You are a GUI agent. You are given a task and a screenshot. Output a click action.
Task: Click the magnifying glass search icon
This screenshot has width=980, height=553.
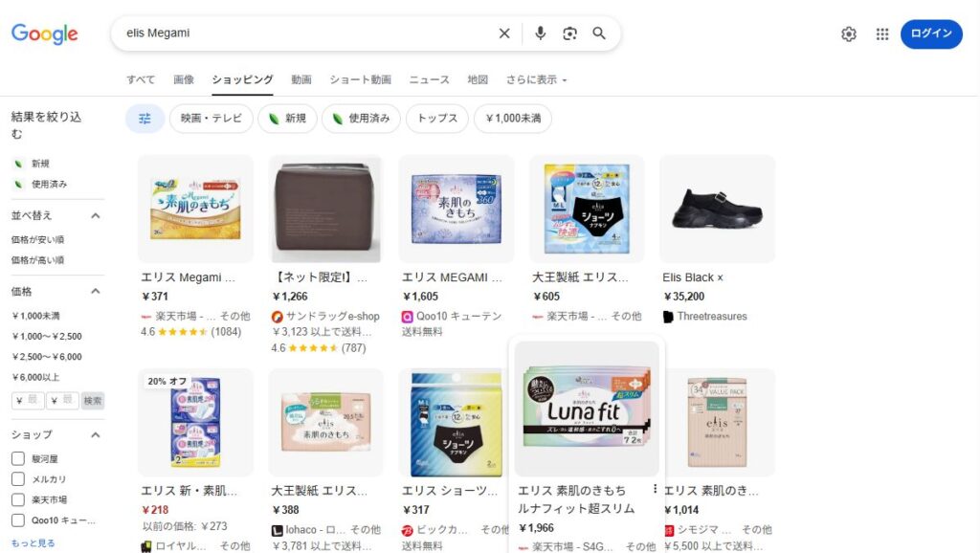pyautogui.click(x=599, y=33)
